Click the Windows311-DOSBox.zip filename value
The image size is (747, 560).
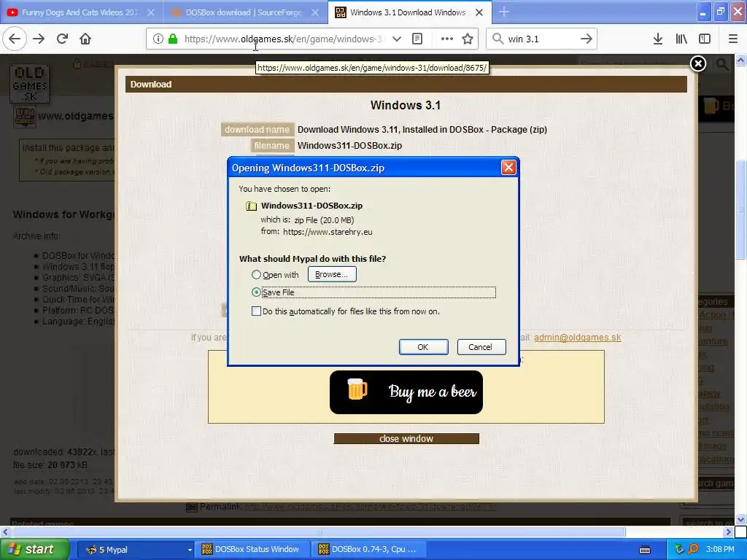[349, 146]
